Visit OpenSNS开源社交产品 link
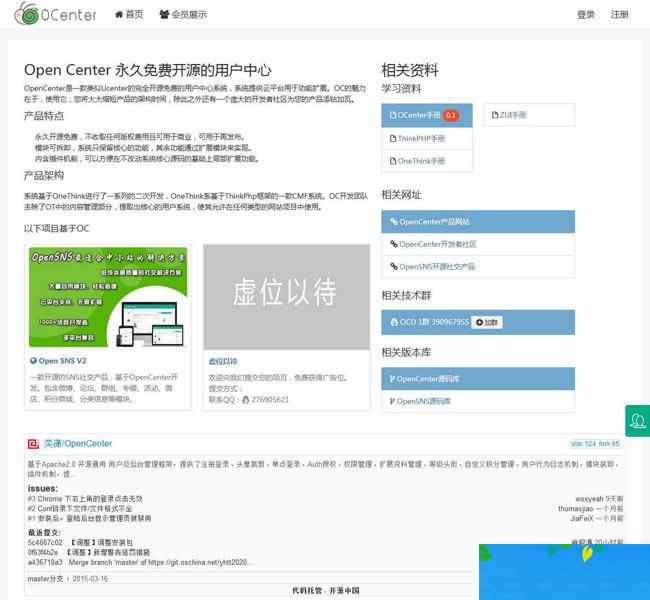This screenshot has height=600, width=650. (437, 267)
